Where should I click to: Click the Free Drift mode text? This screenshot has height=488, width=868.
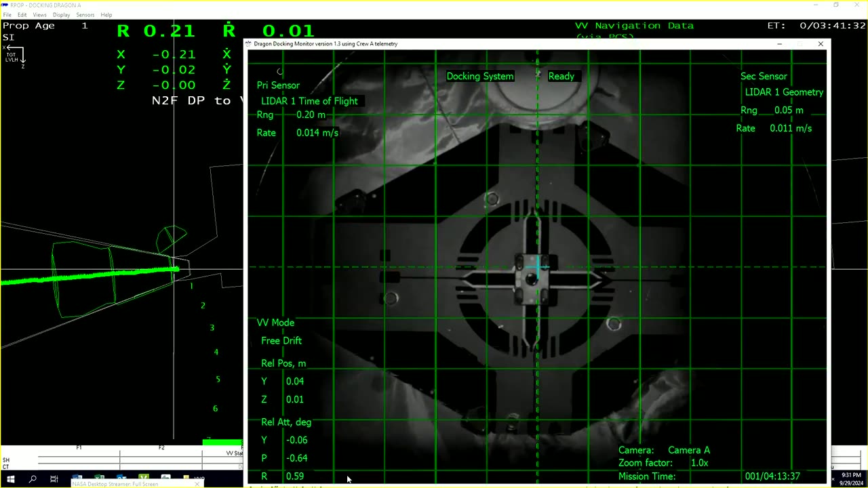(281, 341)
